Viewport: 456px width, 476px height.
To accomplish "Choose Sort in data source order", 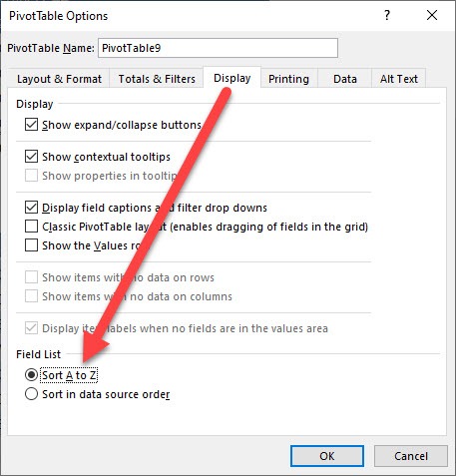I will [x=31, y=394].
